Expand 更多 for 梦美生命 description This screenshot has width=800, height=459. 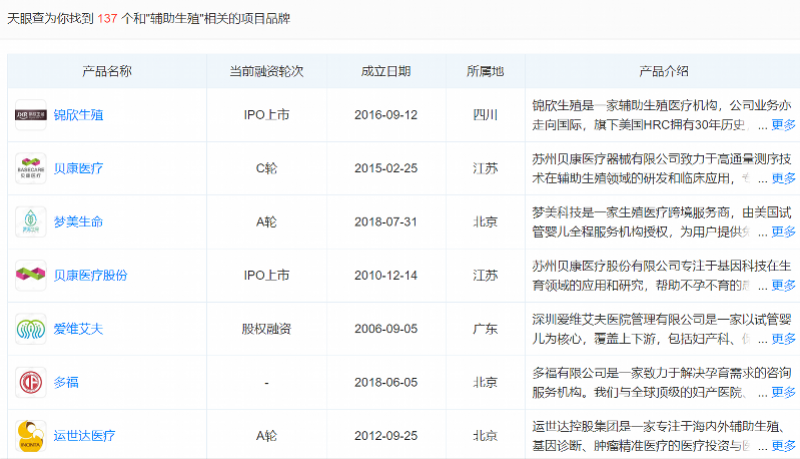(783, 232)
